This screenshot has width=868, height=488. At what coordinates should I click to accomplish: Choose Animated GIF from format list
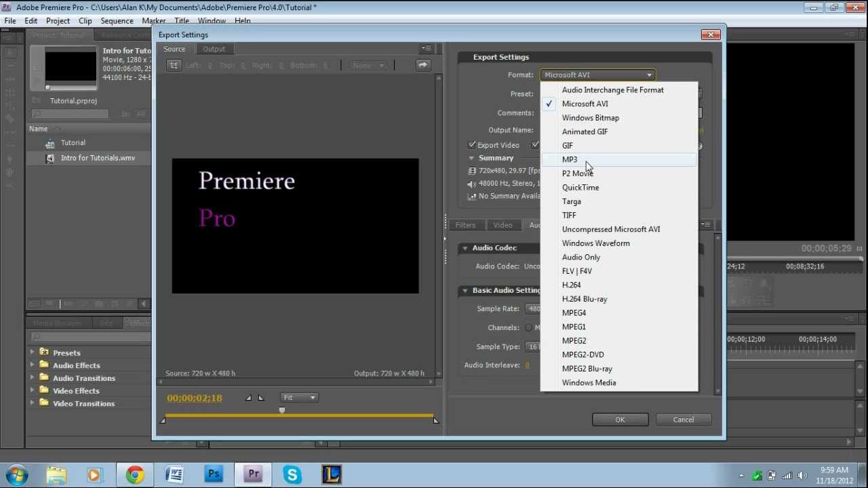(x=619, y=131)
